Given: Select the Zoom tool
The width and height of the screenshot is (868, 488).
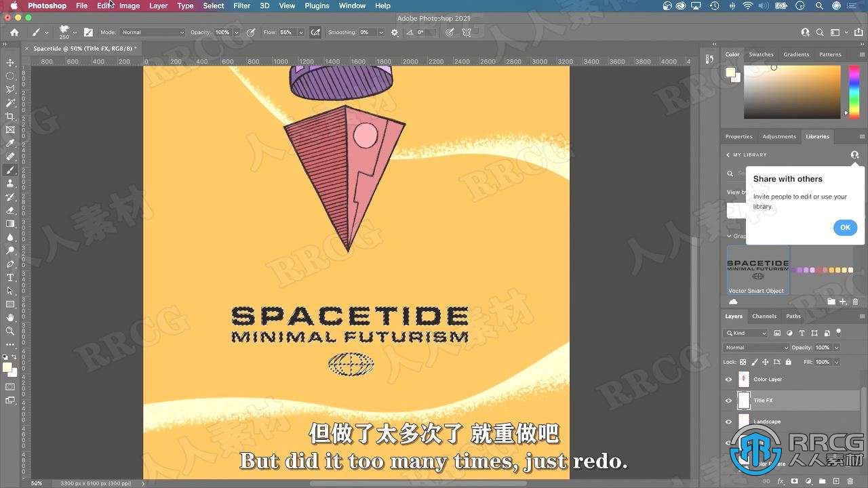Looking at the screenshot, I should coord(10,331).
